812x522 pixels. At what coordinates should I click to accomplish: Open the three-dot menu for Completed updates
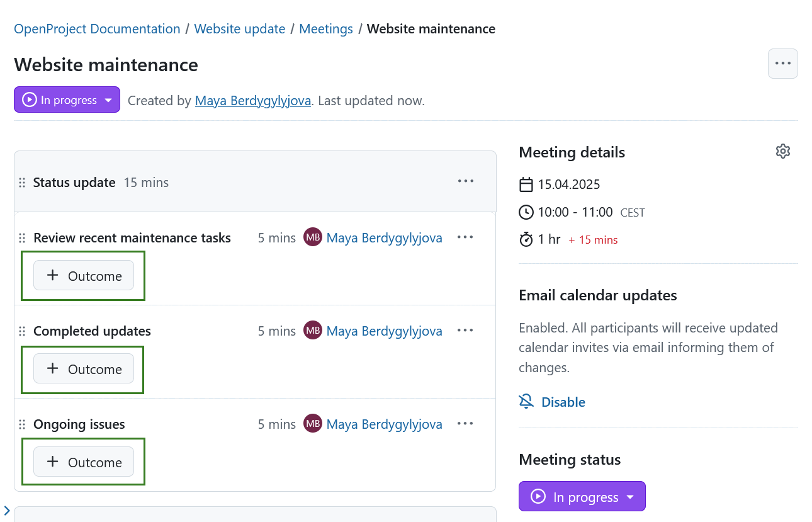coord(465,330)
